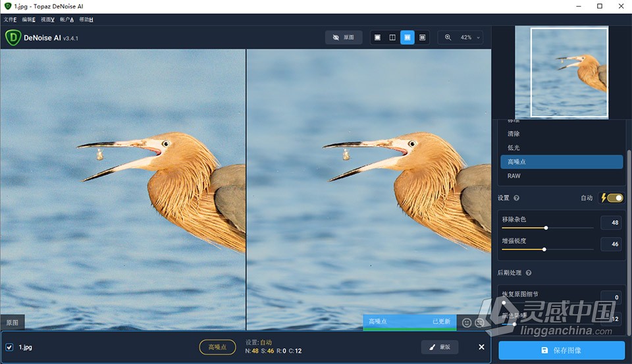Screen dimensions: 632x364
Task: Select the 低光 AI model
Action: point(562,147)
